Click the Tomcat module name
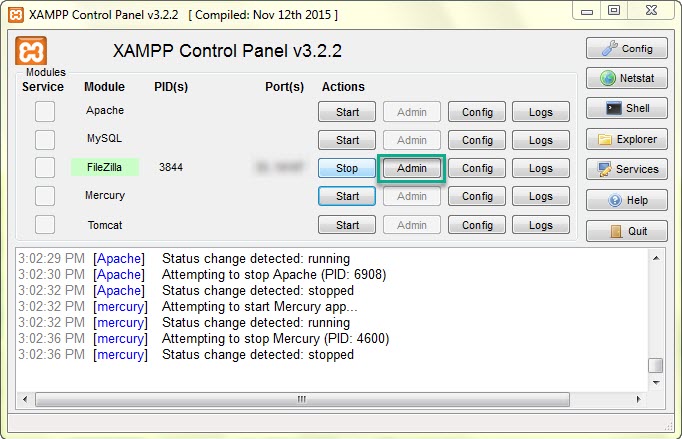Viewport: 682px width, 439px height. [105, 225]
